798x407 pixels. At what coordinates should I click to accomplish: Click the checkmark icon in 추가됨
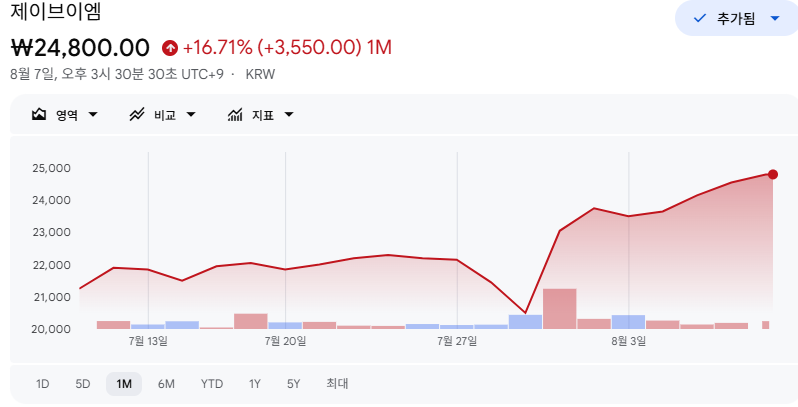coord(700,18)
